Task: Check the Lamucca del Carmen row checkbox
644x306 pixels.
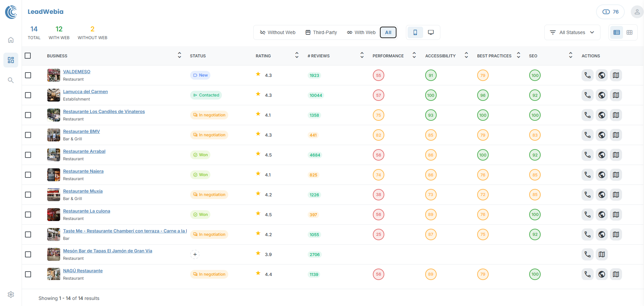Action: click(x=28, y=95)
